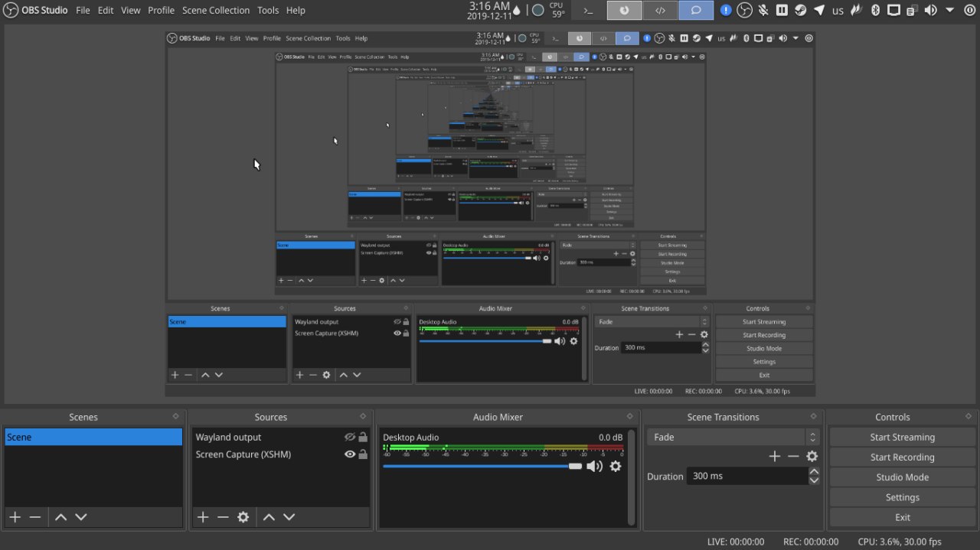
Task: Move the source up in the Sources panel
Action: 269,517
